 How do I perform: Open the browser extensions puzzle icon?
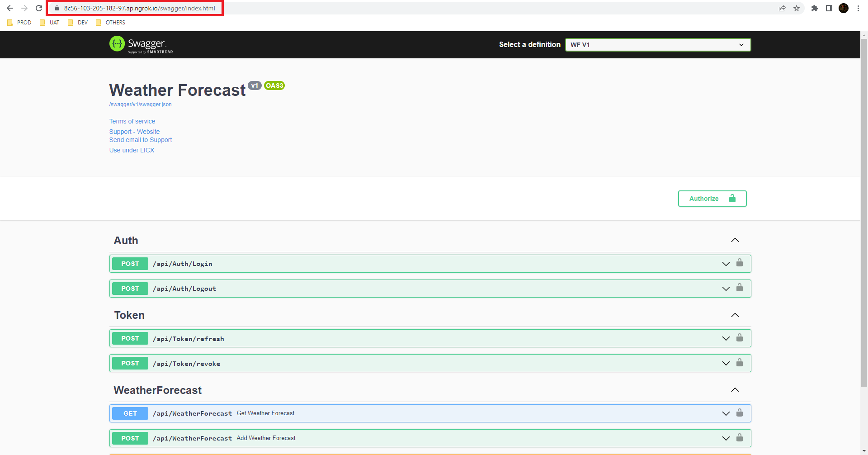click(815, 8)
